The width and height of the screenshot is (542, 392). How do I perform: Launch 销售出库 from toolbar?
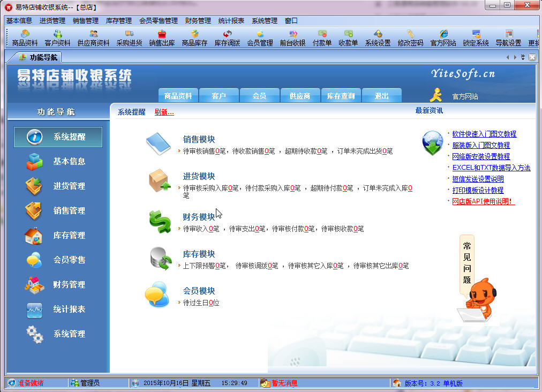click(162, 38)
